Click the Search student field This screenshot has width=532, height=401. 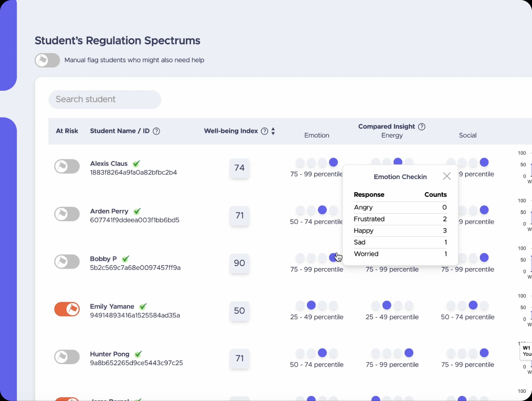tap(105, 99)
